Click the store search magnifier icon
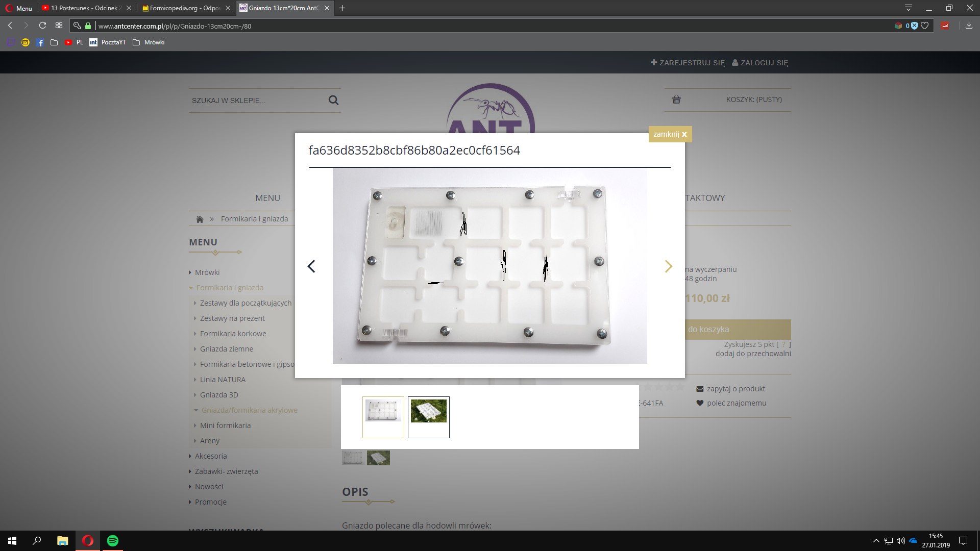Image resolution: width=980 pixels, height=551 pixels. tap(333, 101)
